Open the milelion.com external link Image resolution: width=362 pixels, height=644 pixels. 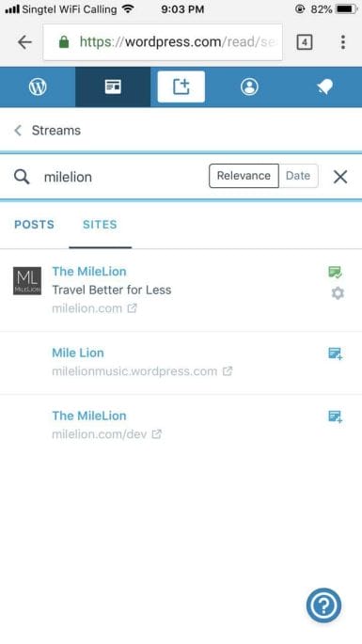(x=95, y=308)
